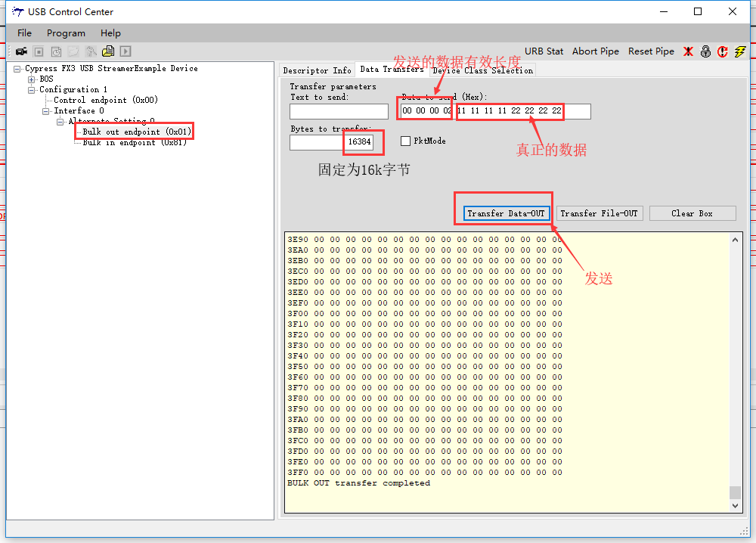Click the play arrow toolbar icon
This screenshot has width=756, height=543.
coord(125,51)
